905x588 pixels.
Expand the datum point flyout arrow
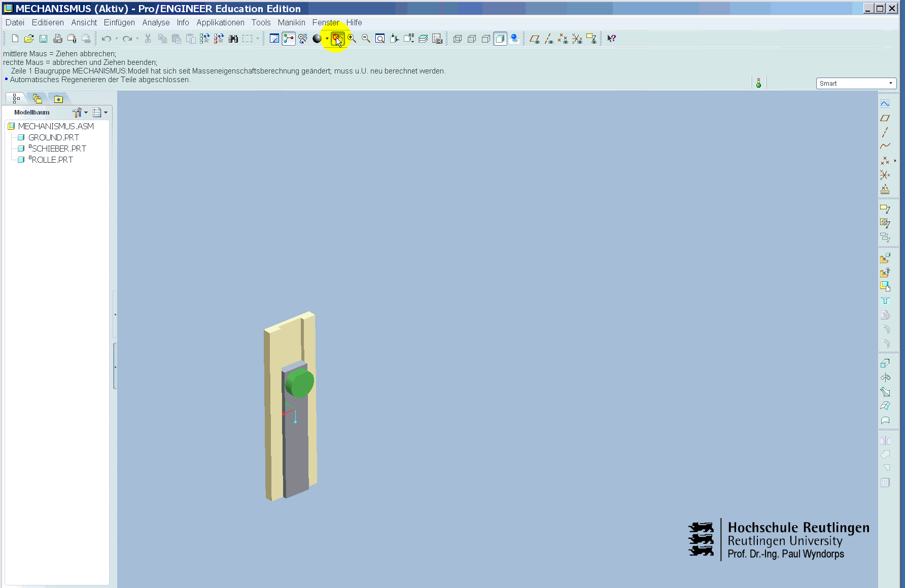coord(895,161)
